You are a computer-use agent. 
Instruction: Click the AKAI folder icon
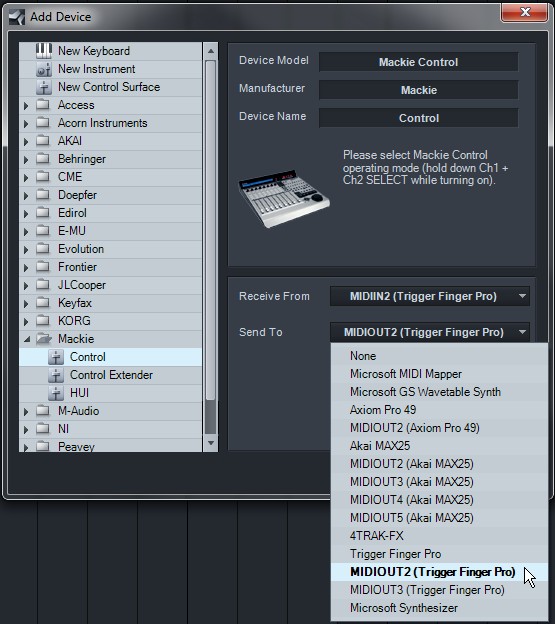(x=43, y=141)
